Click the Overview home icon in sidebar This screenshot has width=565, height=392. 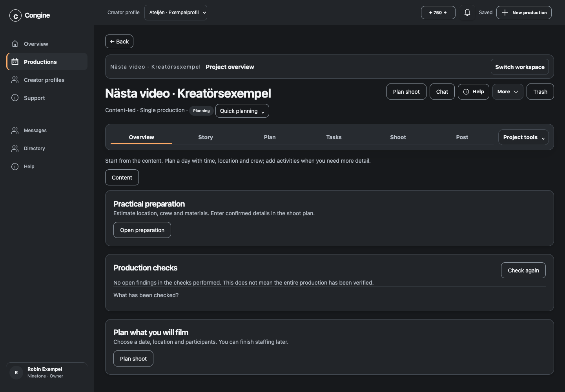15,44
